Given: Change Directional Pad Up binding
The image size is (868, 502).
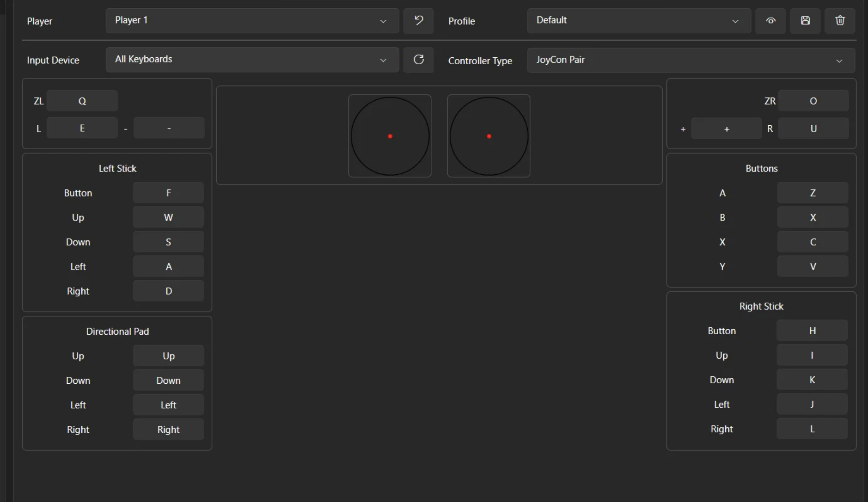Looking at the screenshot, I should [x=168, y=356].
